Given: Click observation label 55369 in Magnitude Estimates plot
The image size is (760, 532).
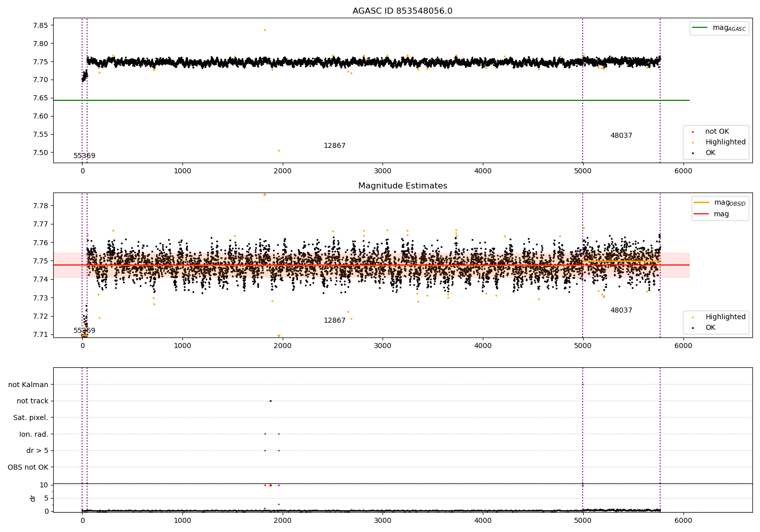Looking at the screenshot, I should 84,331.
